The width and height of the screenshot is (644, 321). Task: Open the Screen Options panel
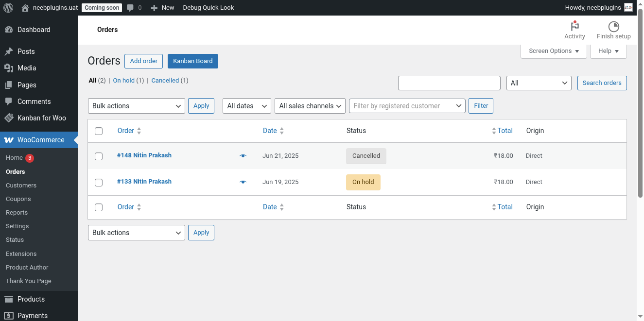553,51
